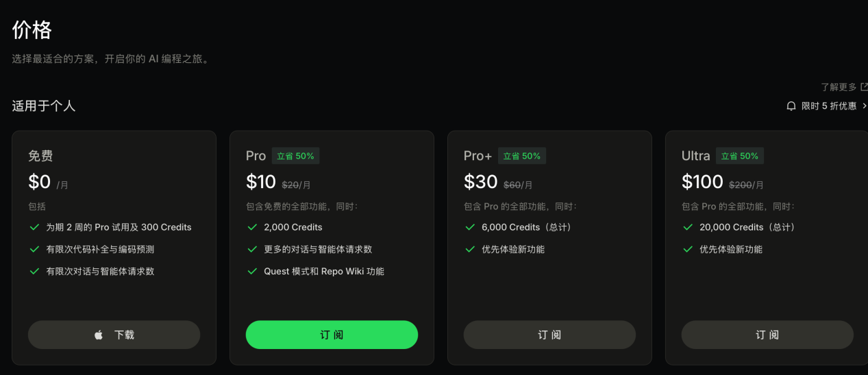Expand the 限时 5 折优惠 chevron arrow
Screen dimensions: 868x375
pyautogui.click(x=865, y=106)
